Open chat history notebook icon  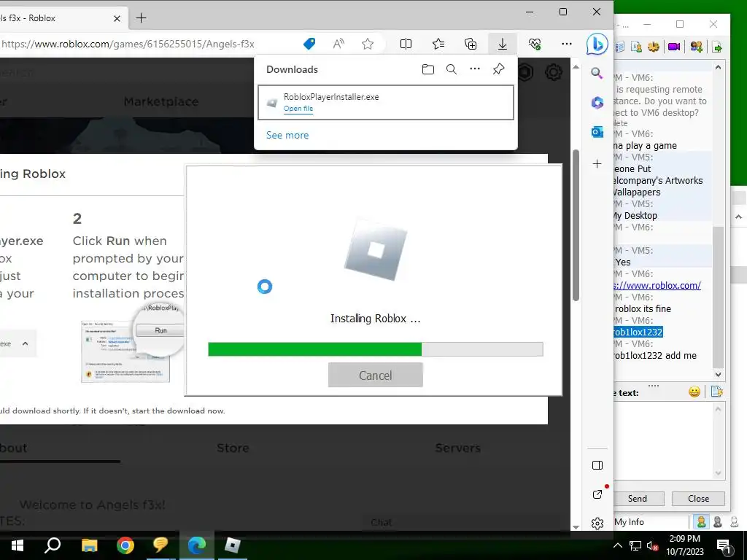619,47
